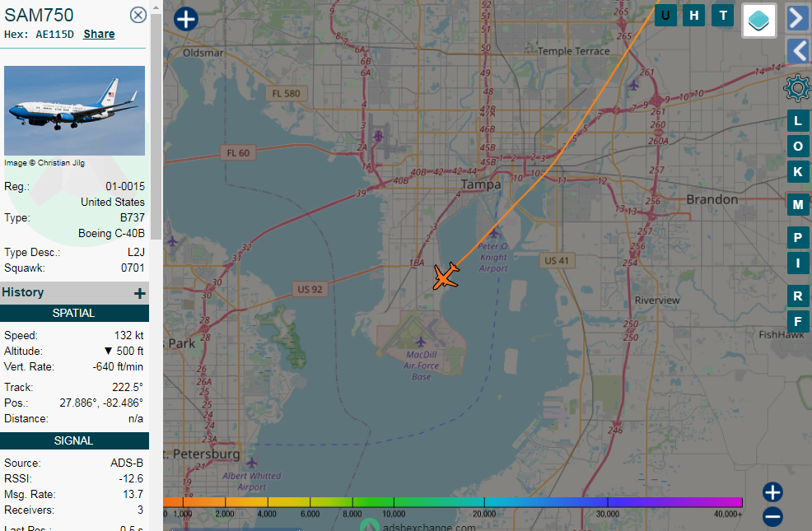Click the Type Desc. value L2J
812x531 pixels.
(x=136, y=252)
